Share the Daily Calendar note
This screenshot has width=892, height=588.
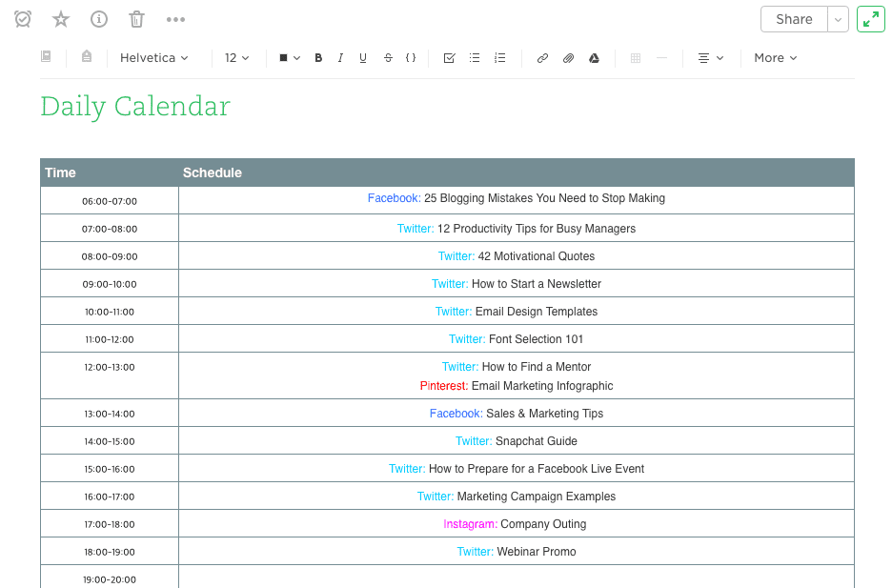tap(793, 18)
